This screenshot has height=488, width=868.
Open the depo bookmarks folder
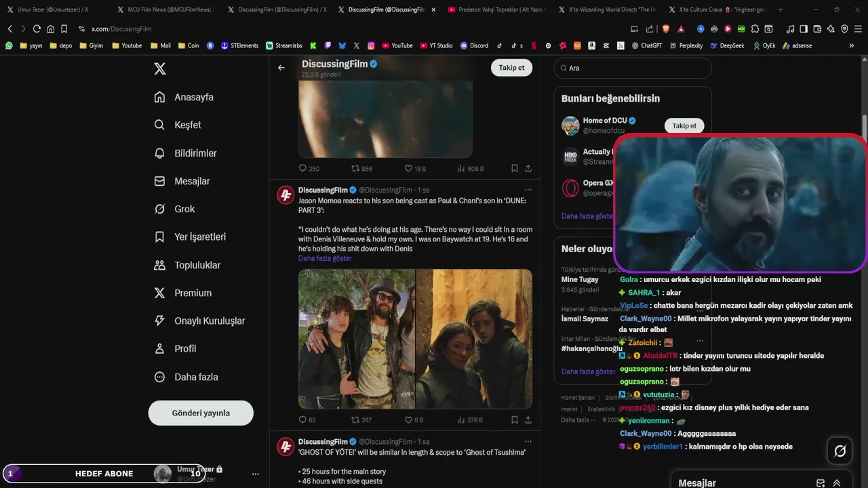pyautogui.click(x=61, y=45)
